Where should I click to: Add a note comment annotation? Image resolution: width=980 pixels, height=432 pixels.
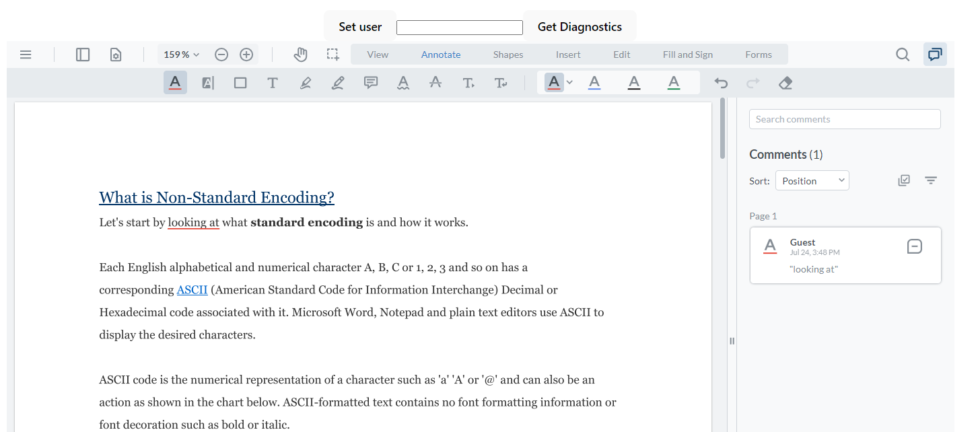[x=371, y=82]
